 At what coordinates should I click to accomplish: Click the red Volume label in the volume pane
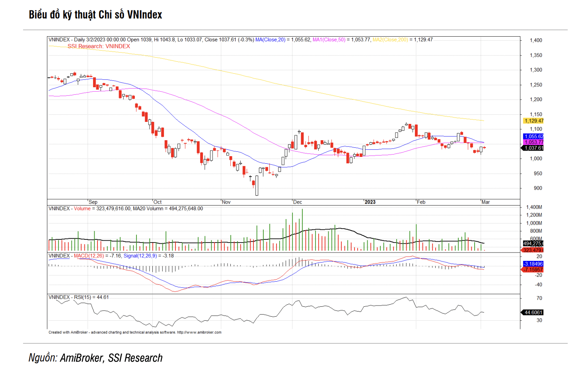pos(82,208)
